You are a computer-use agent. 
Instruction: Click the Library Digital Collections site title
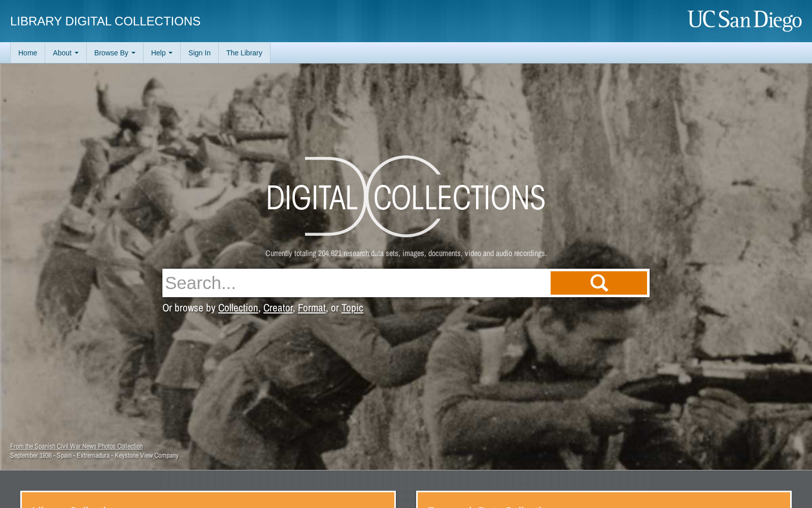[x=105, y=21]
